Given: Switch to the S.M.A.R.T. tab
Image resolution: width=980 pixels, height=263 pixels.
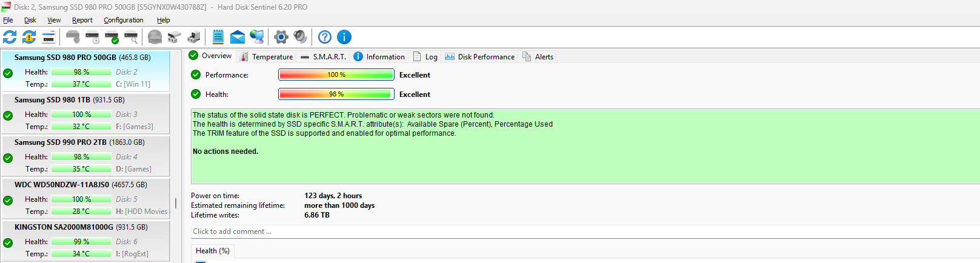Looking at the screenshot, I should point(324,56).
